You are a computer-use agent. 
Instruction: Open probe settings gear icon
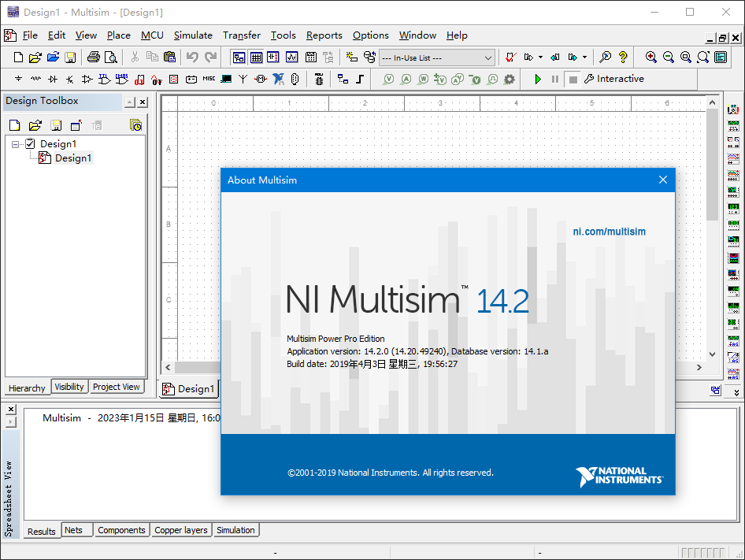click(x=510, y=79)
